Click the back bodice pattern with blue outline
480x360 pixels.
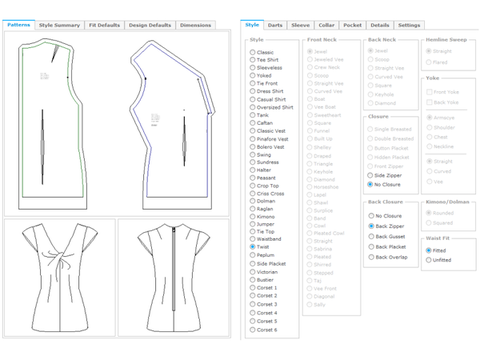coord(172,125)
